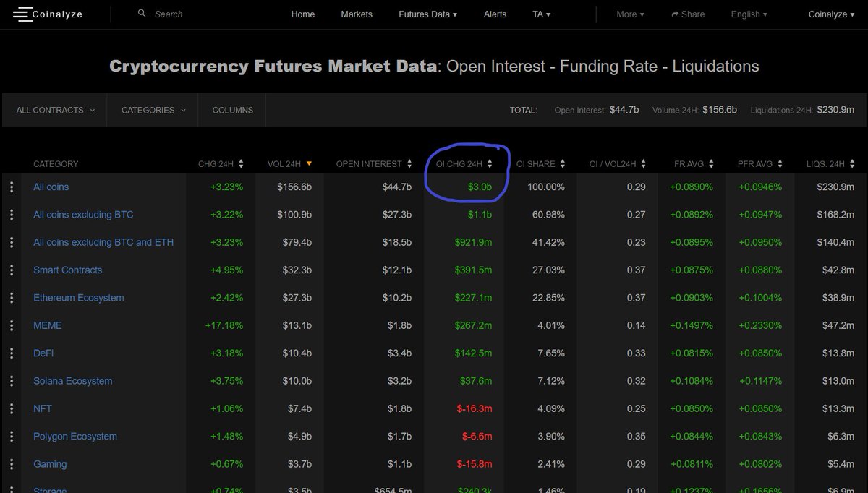868x493 pixels.
Task: Open the NFT category link
Action: pyautogui.click(x=43, y=408)
